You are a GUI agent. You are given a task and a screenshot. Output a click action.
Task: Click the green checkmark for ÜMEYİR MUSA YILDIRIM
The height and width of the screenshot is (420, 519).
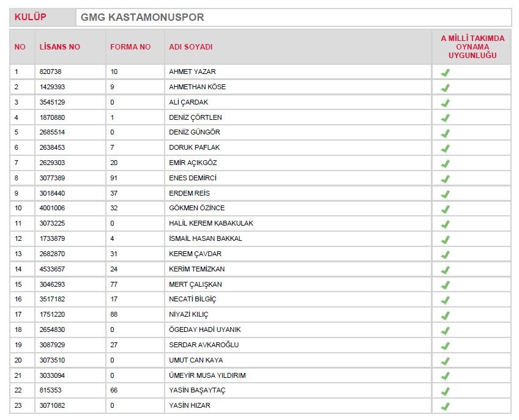pyautogui.click(x=445, y=376)
